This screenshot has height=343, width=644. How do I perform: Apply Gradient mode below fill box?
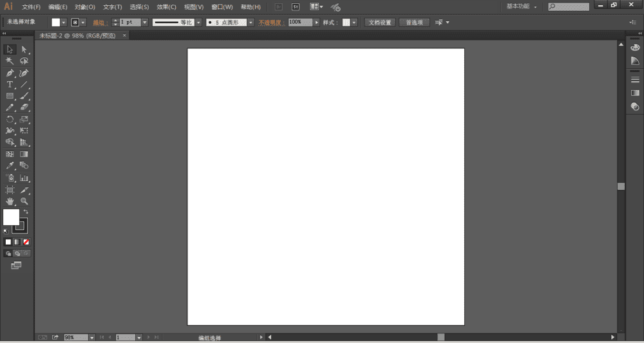17,242
